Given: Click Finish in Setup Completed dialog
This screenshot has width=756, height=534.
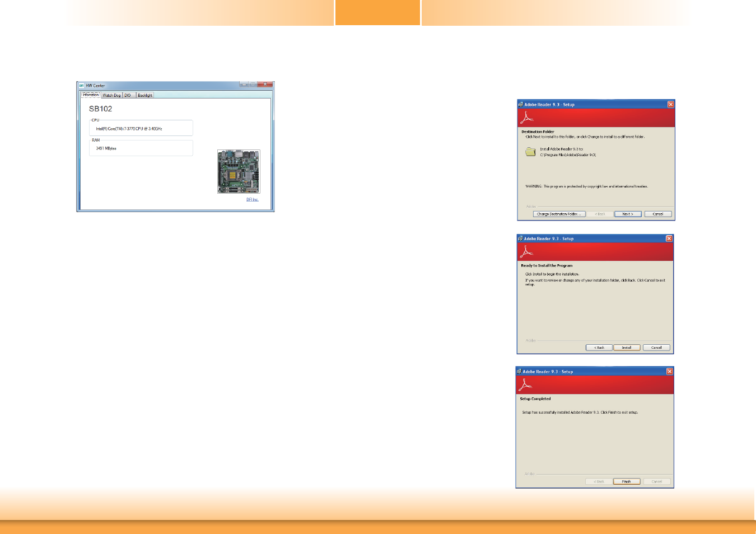Looking at the screenshot, I should (627, 481).
